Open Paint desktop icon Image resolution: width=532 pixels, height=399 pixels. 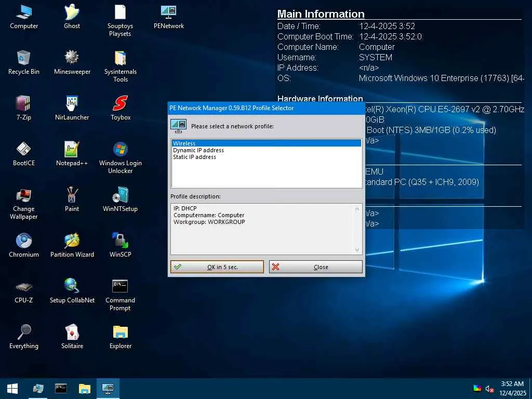coord(72,200)
